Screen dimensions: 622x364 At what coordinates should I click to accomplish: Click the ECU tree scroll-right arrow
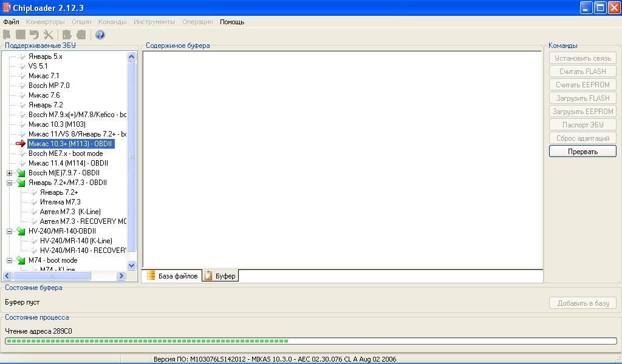[x=121, y=275]
